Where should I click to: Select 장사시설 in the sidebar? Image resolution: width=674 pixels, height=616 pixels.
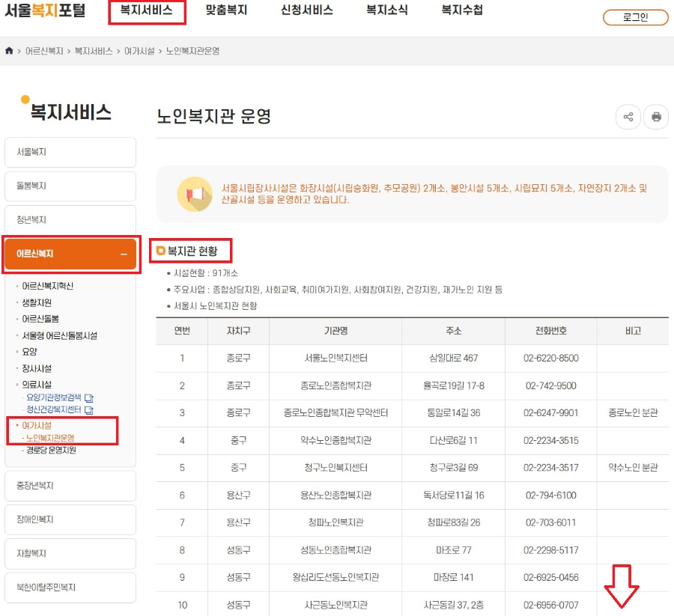point(37,368)
